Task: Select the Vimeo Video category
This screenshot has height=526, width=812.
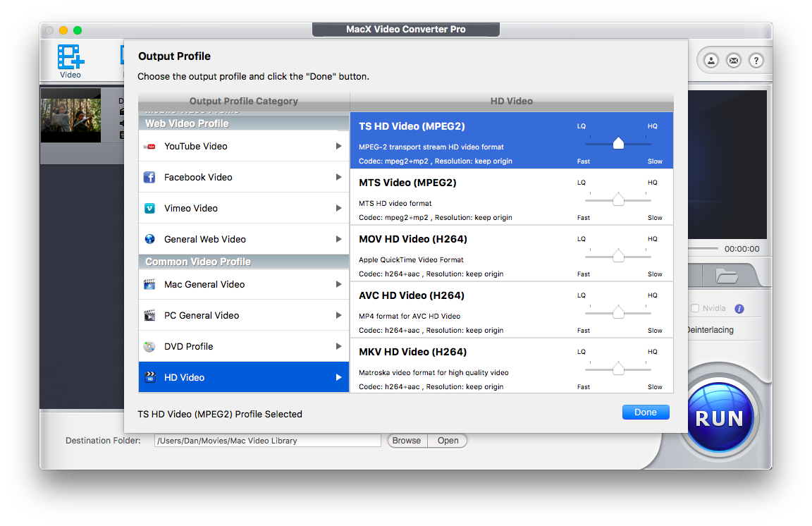Action: (244, 208)
